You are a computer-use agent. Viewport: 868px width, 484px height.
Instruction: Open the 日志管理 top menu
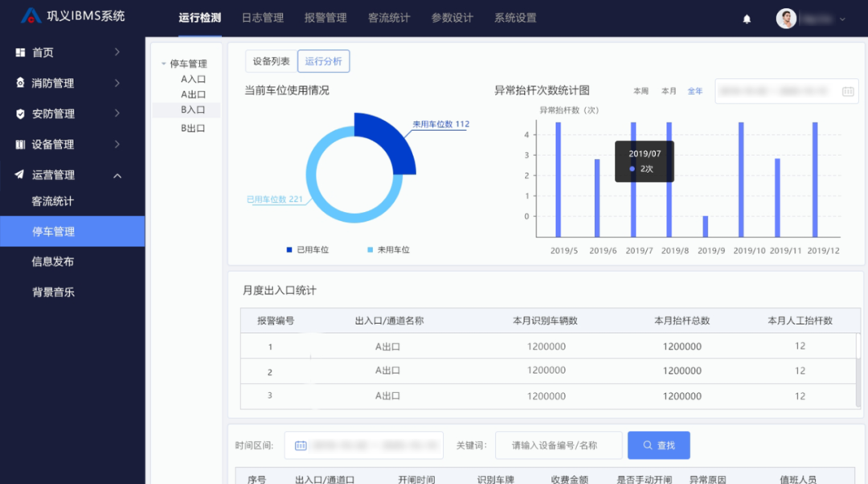pos(262,18)
